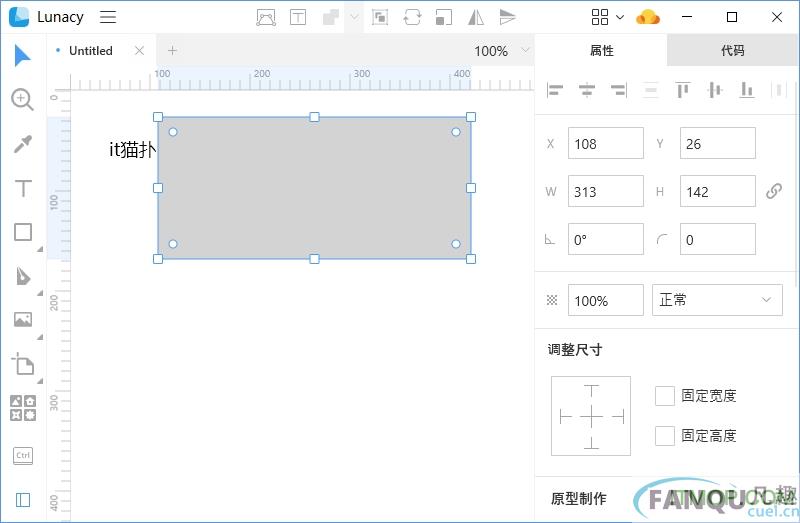
Task: Click the text frame toolbar icon
Action: pos(298,17)
